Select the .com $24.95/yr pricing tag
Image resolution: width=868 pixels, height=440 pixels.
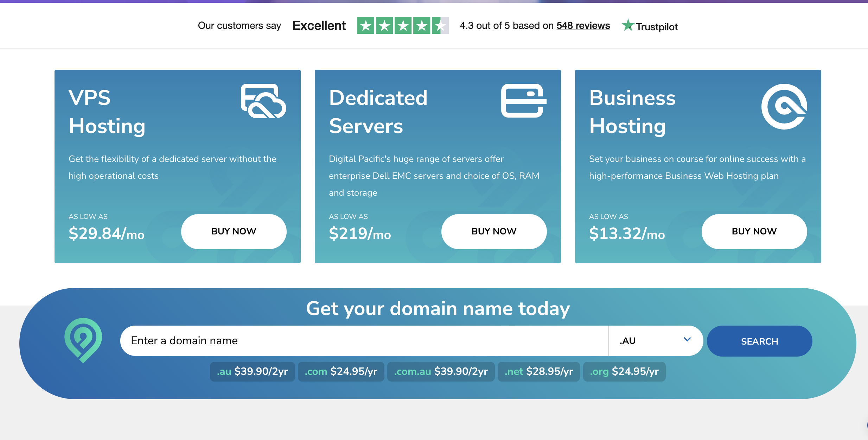tap(341, 371)
